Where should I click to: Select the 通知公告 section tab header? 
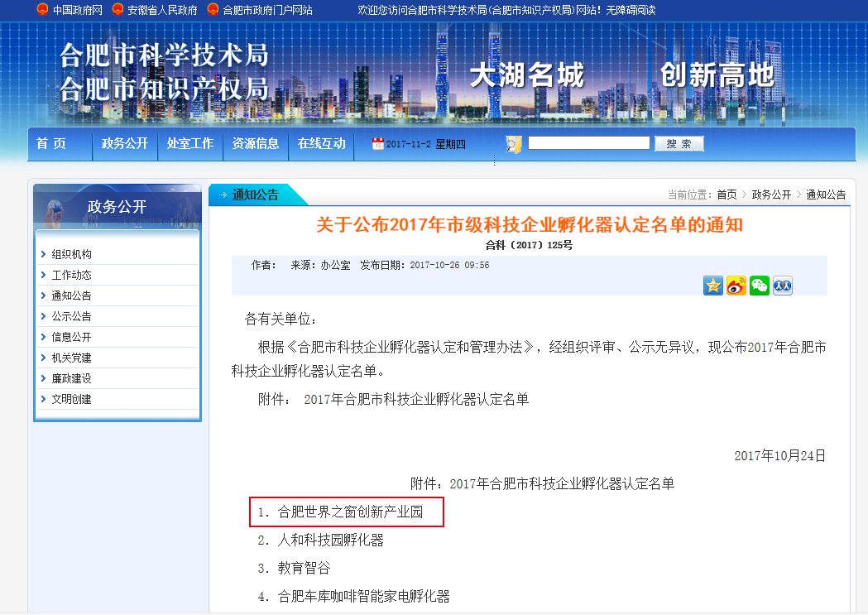point(255,195)
